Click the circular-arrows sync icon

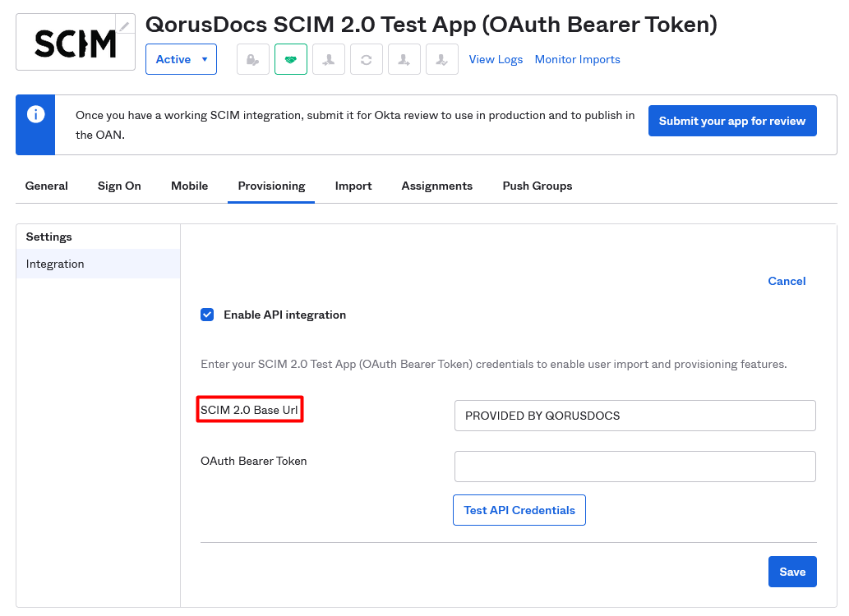point(367,59)
